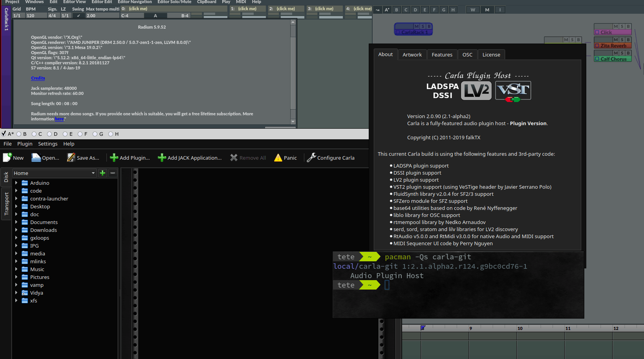
Task: Select radio option B in the lower A–H row
Action: tap(19, 134)
